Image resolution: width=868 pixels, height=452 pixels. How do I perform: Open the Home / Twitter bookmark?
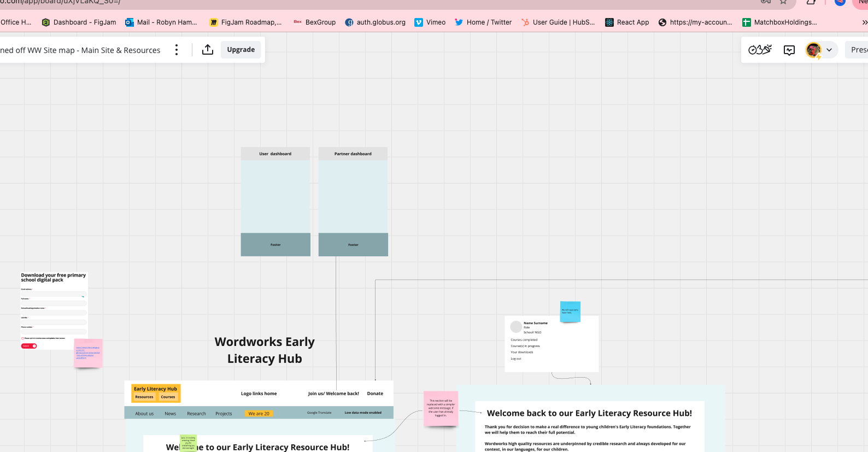click(483, 22)
